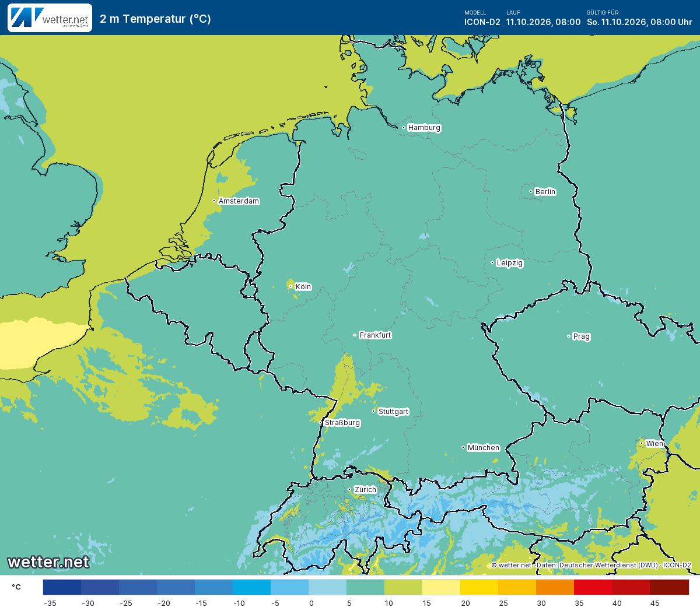This screenshot has height=614, width=700.
Task: Click the wetter.net logo in the header
Action: click(50, 17)
